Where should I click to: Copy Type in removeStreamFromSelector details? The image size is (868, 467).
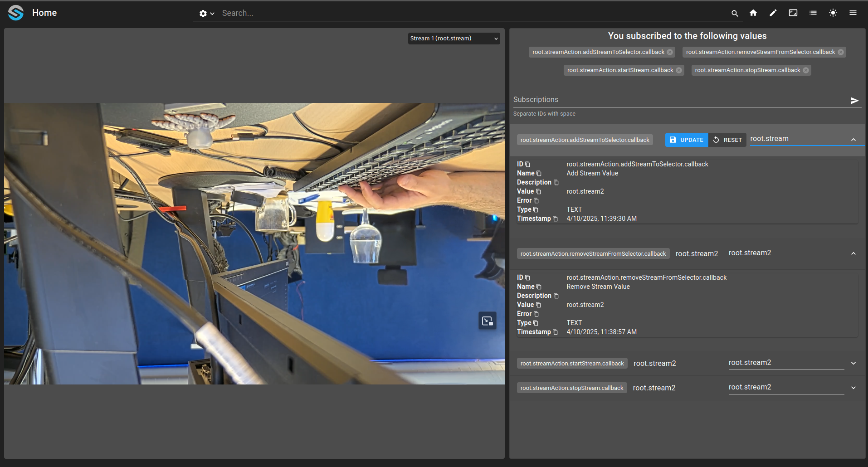coord(536,323)
